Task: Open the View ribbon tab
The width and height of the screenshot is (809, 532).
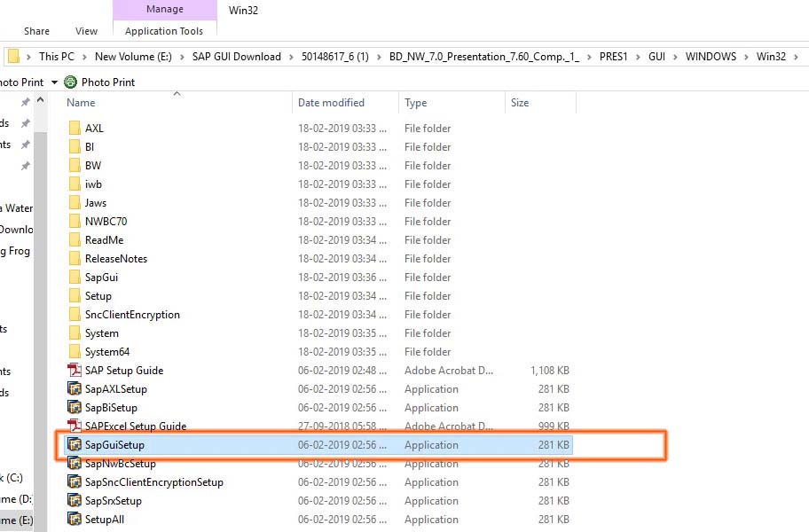Action: pyautogui.click(x=86, y=31)
